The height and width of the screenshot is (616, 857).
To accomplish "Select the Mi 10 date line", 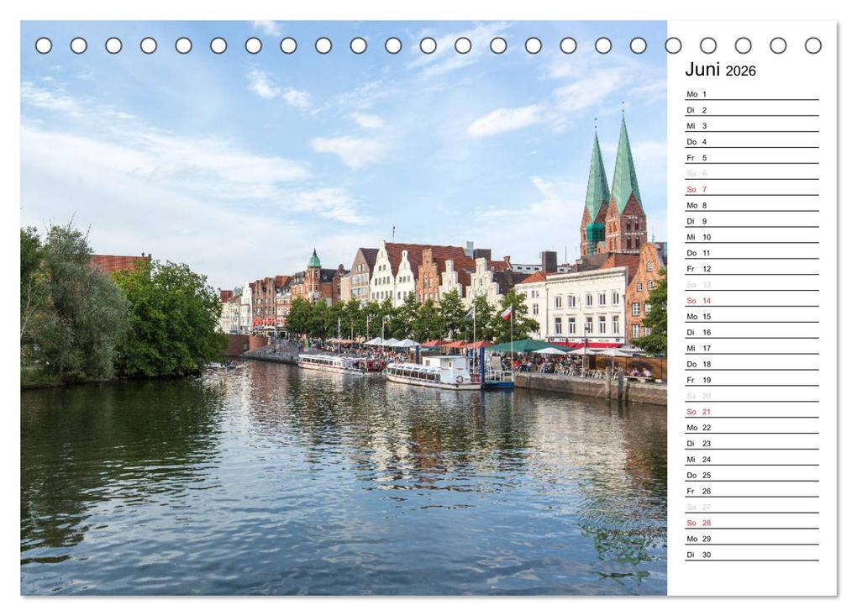I will click(696, 237).
